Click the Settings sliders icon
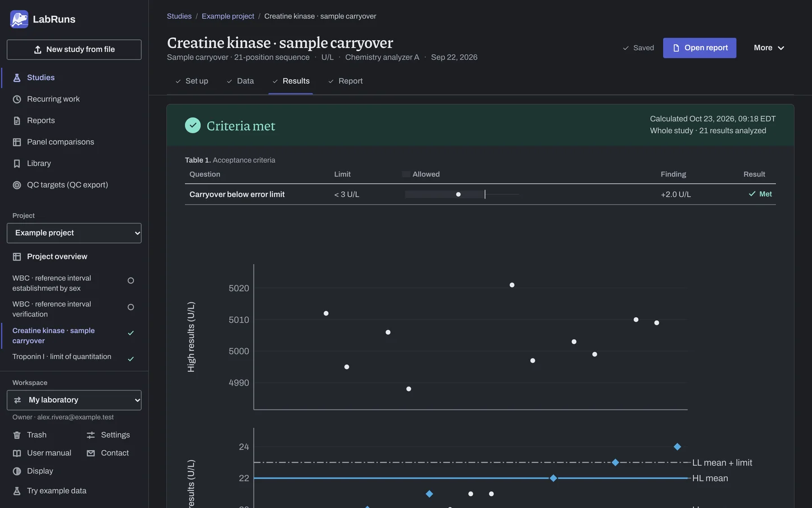The width and height of the screenshot is (812, 508). 91,435
